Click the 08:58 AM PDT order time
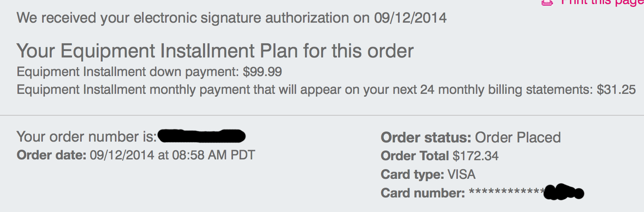The width and height of the screenshot is (644, 212). pos(214,155)
